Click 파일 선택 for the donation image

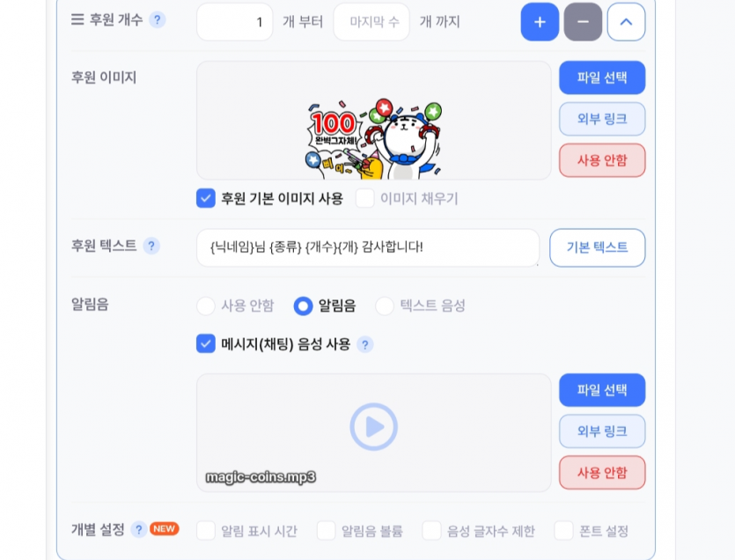click(x=602, y=77)
